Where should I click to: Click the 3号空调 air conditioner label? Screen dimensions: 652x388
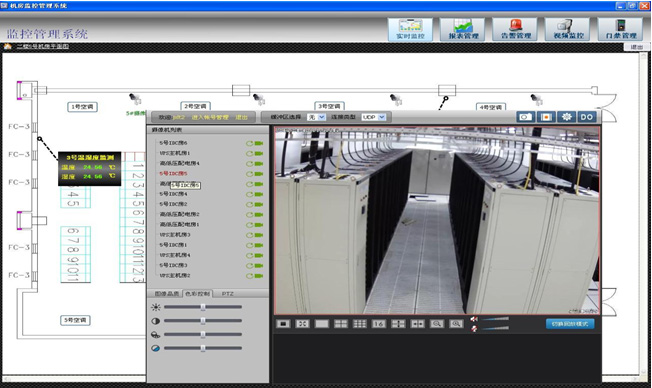pos(329,106)
